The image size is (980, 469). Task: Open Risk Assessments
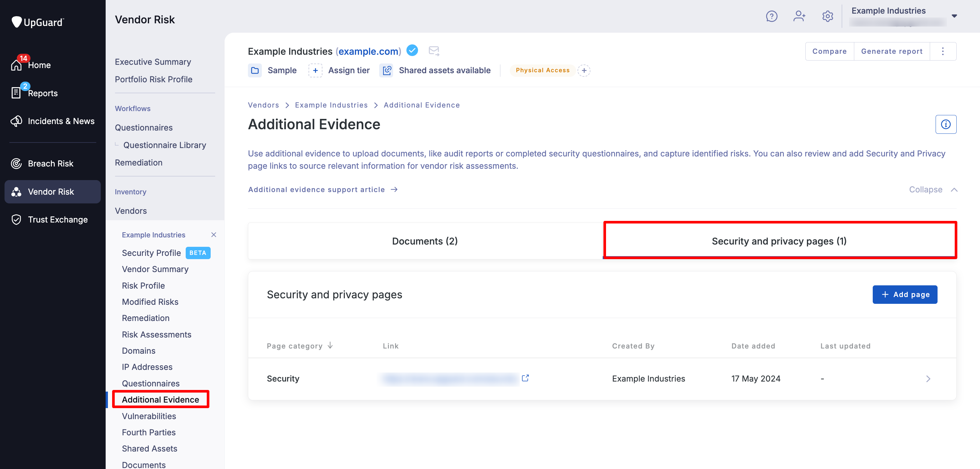(157, 334)
